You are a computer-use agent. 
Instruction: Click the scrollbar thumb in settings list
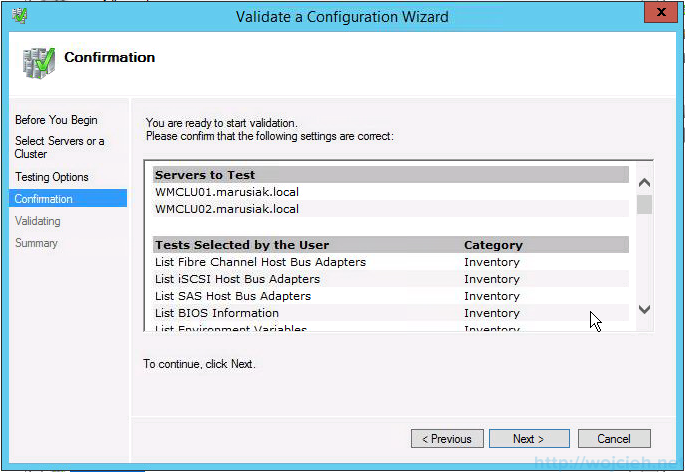tap(644, 204)
